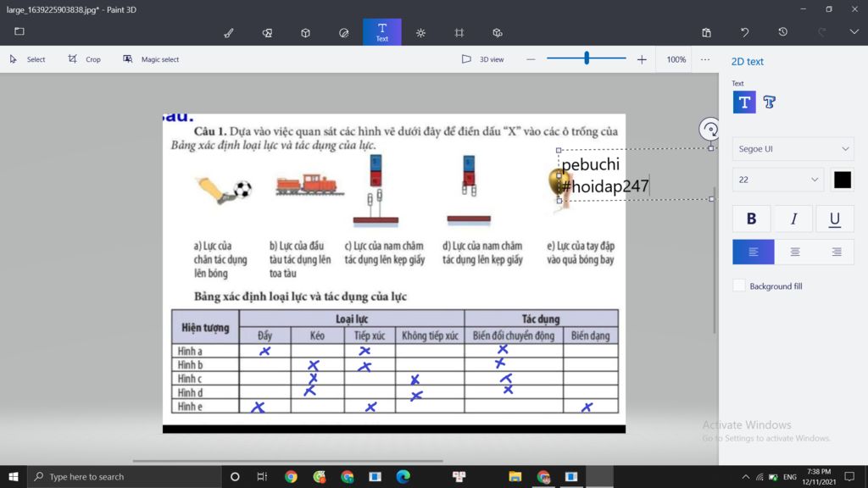Screen dimensions: 868x488
Task: Zoom out with the minus button
Action: click(531, 59)
